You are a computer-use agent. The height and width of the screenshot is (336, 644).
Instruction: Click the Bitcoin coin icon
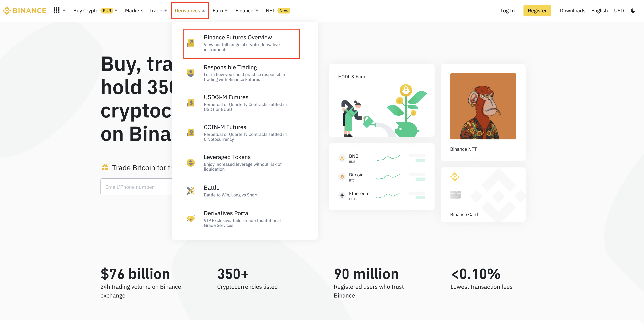point(342,177)
